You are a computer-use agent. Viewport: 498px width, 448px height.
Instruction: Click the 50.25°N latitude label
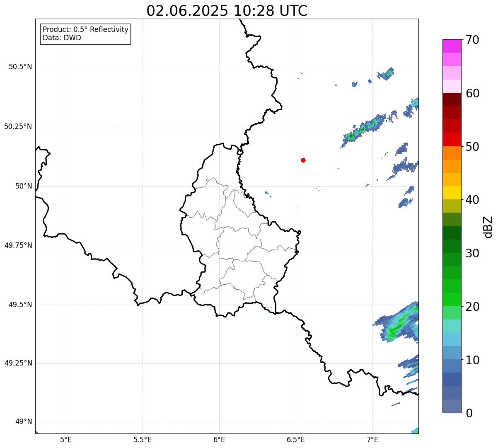pyautogui.click(x=18, y=126)
